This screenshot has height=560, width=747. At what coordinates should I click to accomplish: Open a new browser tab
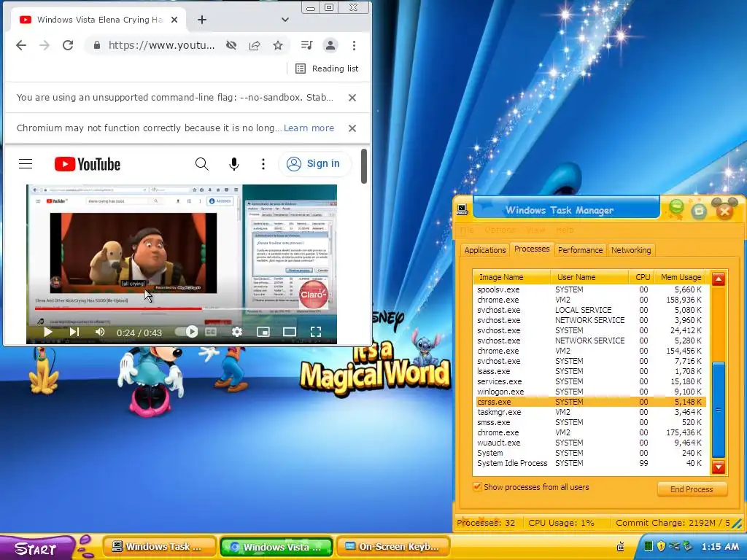click(202, 20)
